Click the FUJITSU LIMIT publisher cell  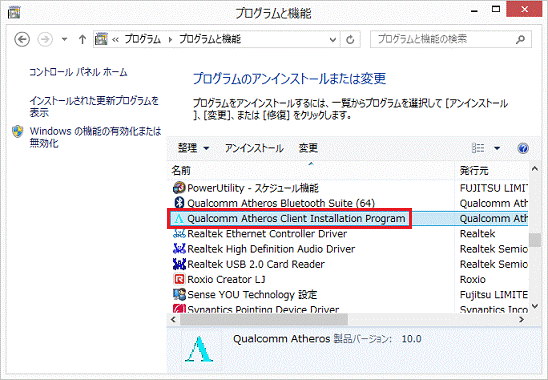click(x=493, y=188)
